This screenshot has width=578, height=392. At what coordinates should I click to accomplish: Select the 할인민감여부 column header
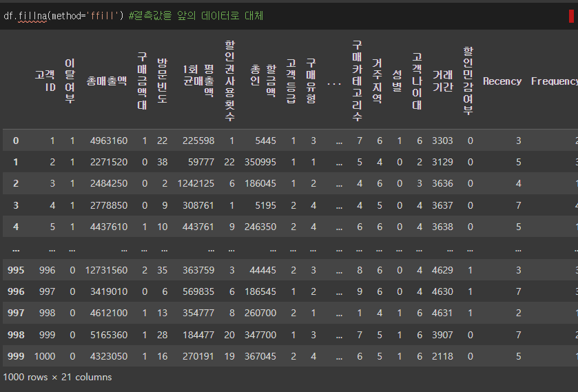click(x=468, y=81)
